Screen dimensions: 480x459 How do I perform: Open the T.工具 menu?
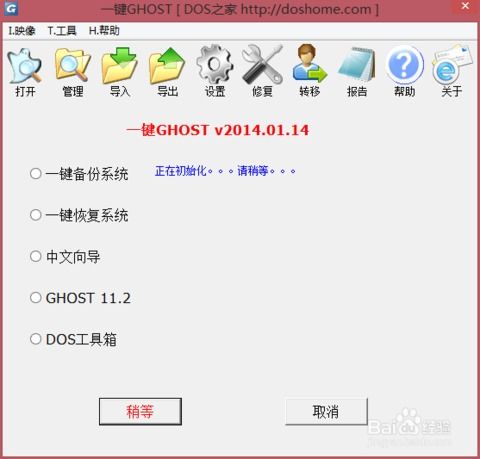click(62, 31)
